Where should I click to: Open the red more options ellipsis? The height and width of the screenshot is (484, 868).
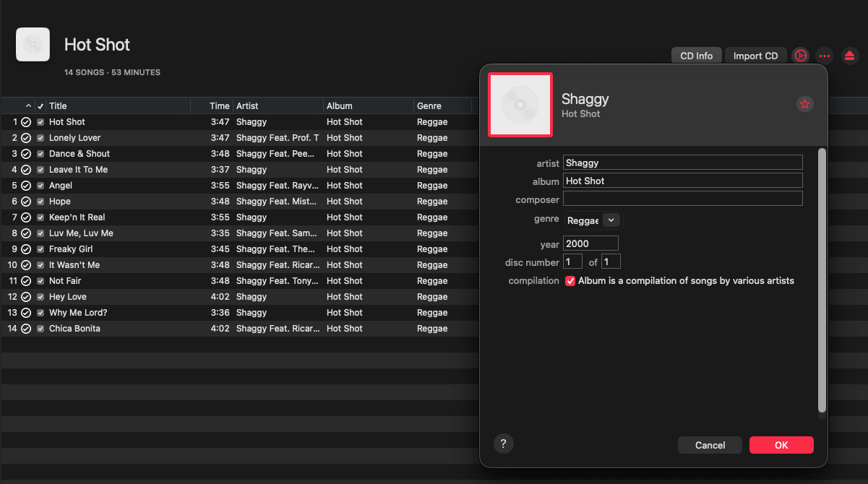[825, 56]
